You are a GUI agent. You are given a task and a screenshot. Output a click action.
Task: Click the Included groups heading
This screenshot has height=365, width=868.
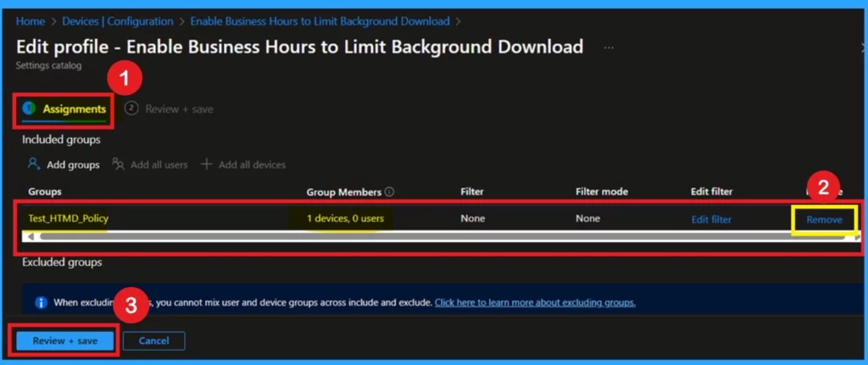pyautogui.click(x=61, y=140)
